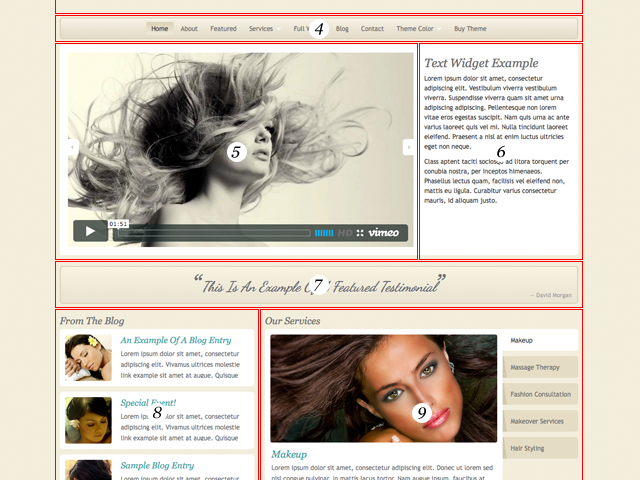Expand the Services dropdown menu
Image resolution: width=640 pixels, height=480 pixels.
(x=264, y=29)
